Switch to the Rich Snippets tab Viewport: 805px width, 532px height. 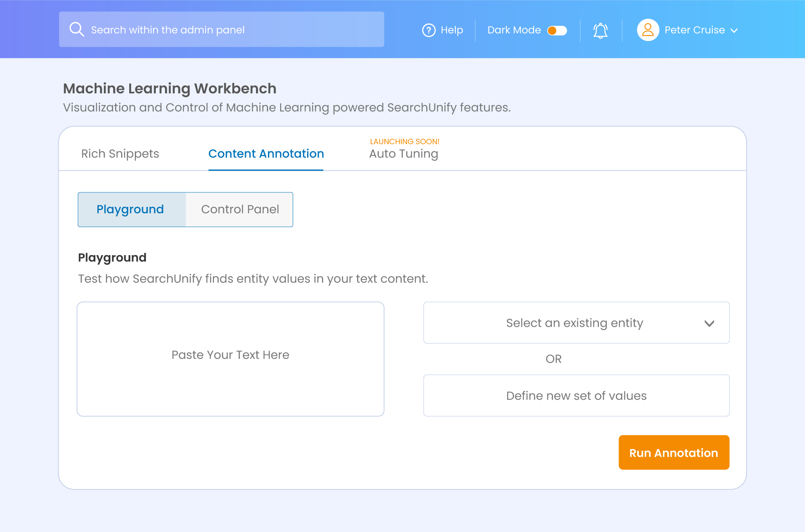120,154
